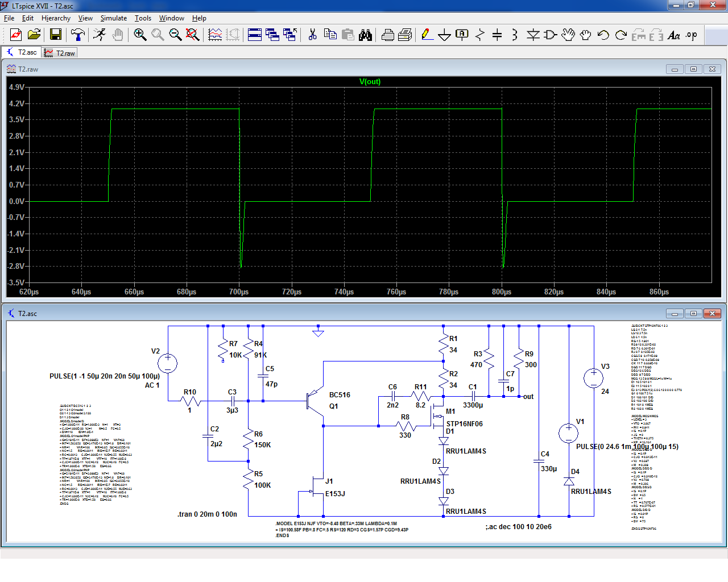
Task: Switch to the T2.raw tab
Action: (x=59, y=53)
